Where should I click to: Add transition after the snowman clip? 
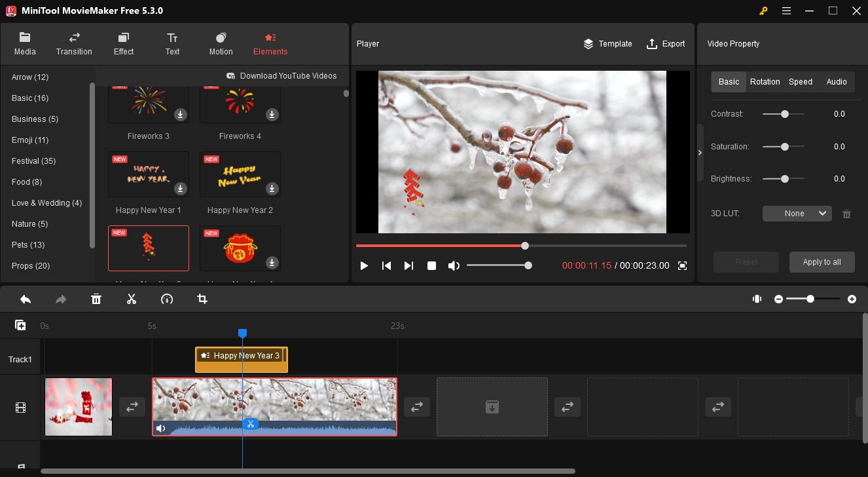(x=132, y=406)
